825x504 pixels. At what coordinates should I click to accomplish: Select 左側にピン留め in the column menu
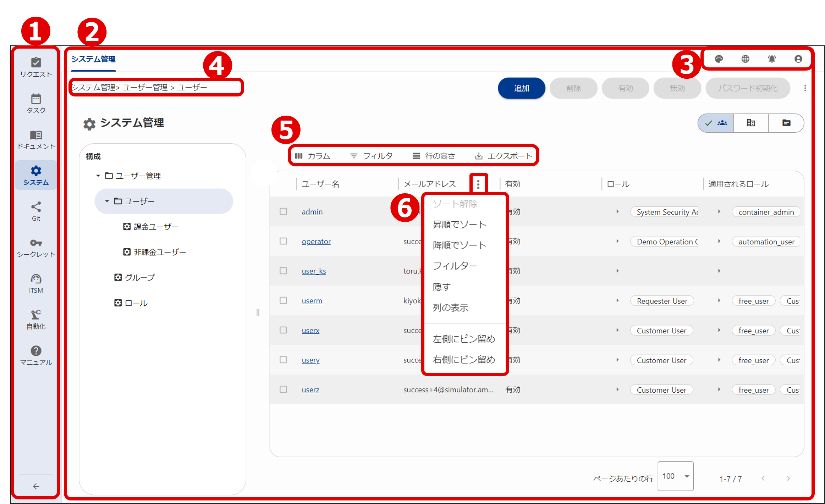coord(463,339)
